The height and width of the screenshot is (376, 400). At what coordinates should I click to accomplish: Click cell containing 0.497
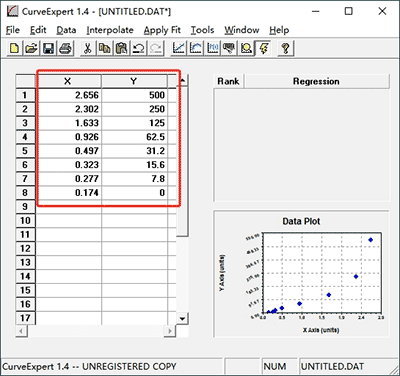[68, 151]
